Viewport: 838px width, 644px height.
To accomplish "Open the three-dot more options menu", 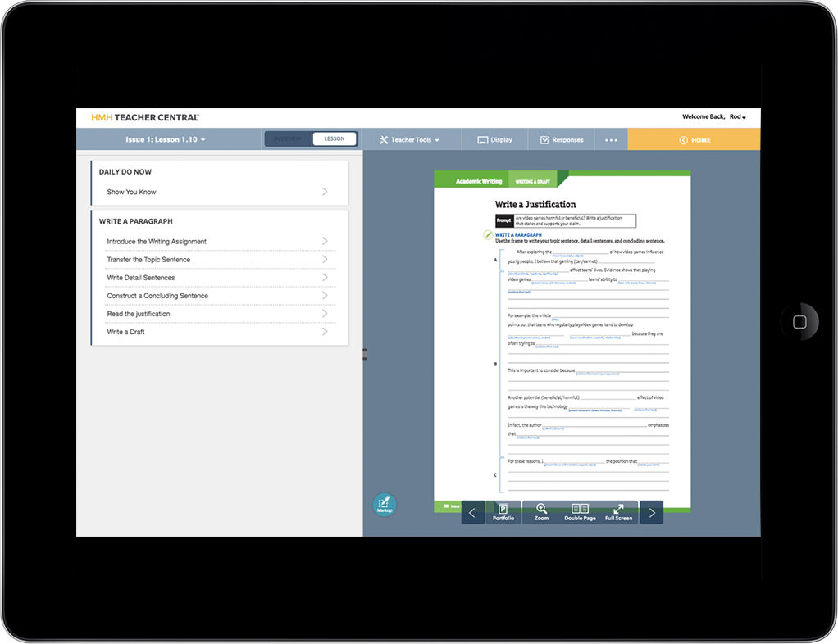I will click(x=611, y=140).
